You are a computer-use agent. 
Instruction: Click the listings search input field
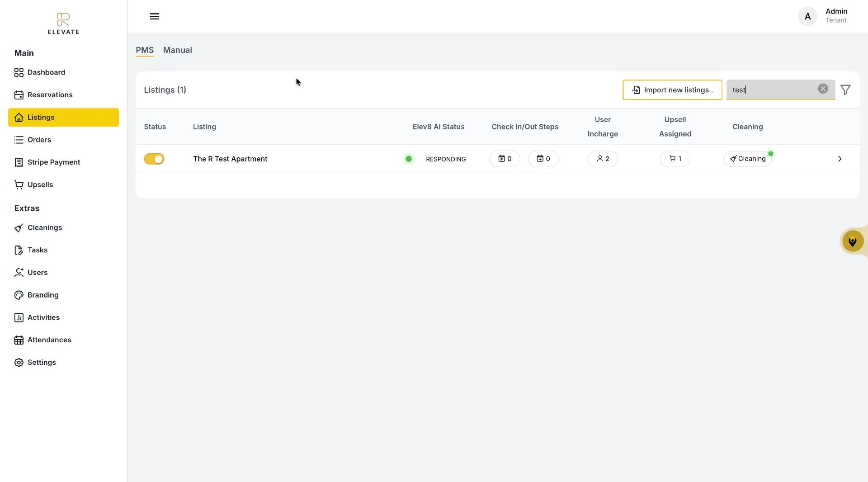773,90
